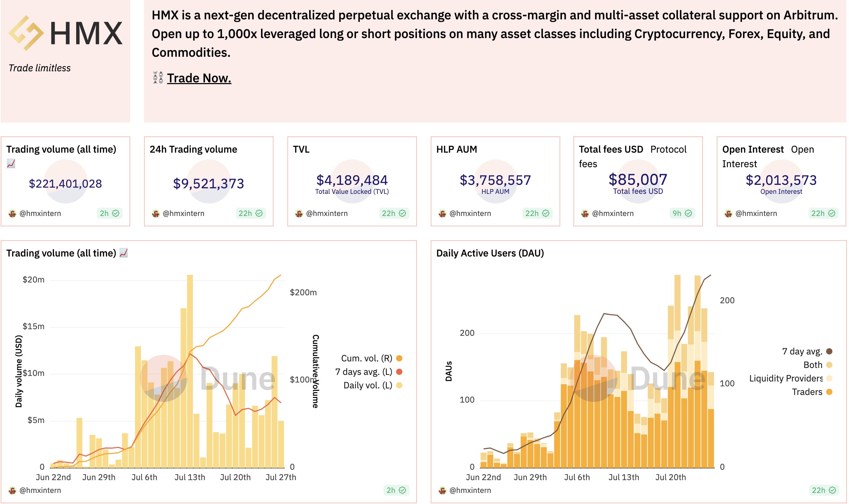Click the 22h badge under the DAU chart

point(824,490)
